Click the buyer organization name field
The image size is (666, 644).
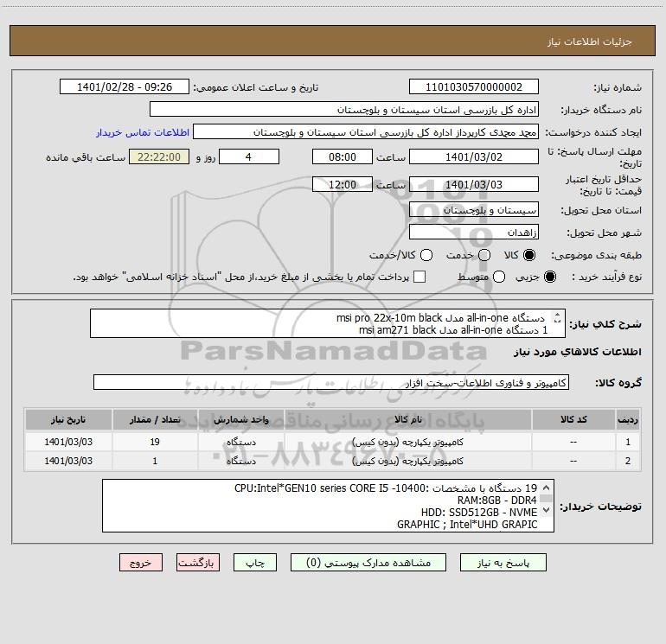[344, 110]
